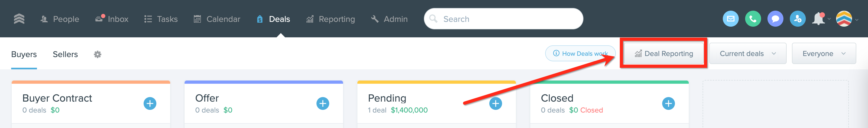
Task: Click the Follow Up Boss logo icon
Action: point(19,19)
